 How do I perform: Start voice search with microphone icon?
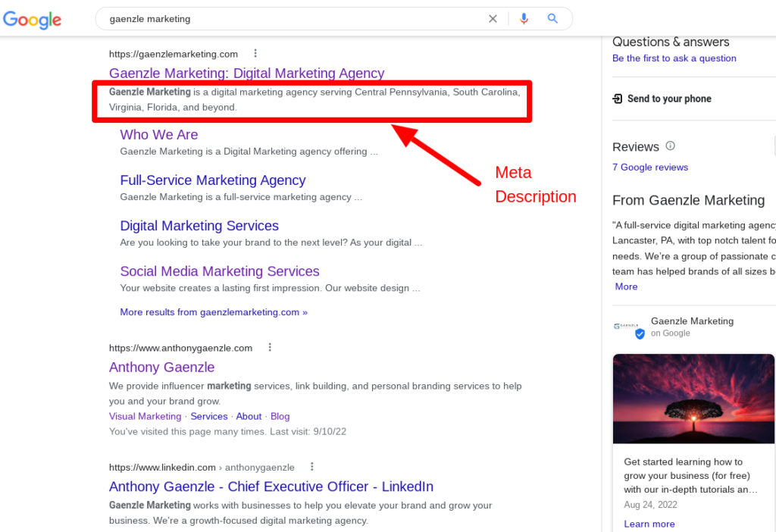524,19
